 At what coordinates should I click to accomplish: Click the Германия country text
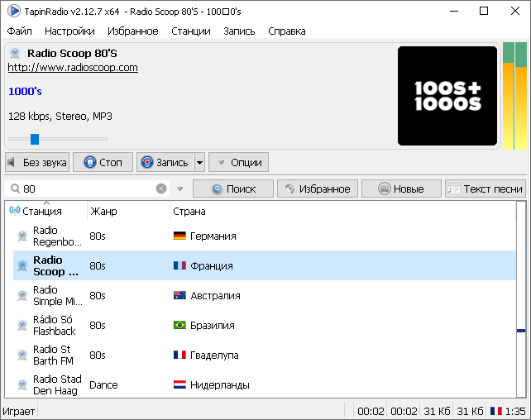coord(213,236)
